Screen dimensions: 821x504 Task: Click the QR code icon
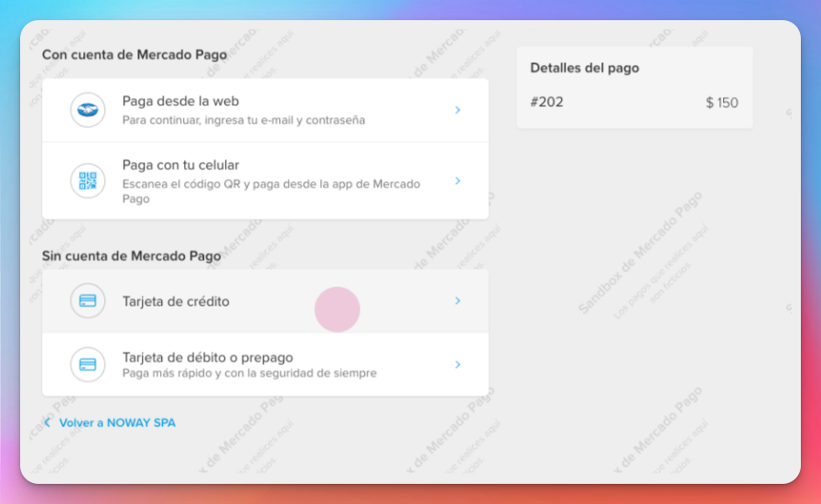[88, 180]
